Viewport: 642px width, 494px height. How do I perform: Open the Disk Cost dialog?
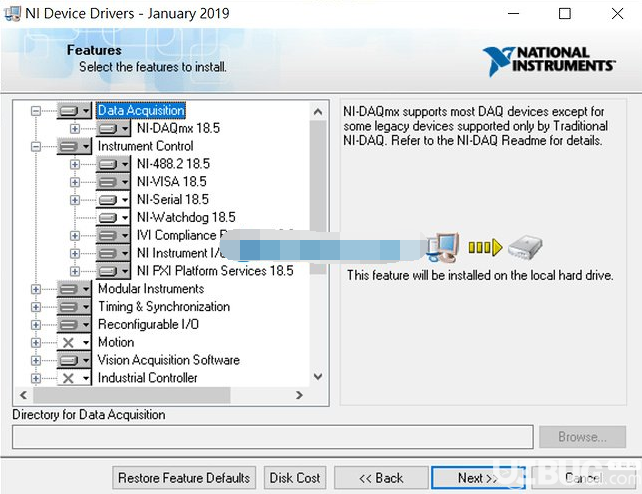pyautogui.click(x=295, y=478)
